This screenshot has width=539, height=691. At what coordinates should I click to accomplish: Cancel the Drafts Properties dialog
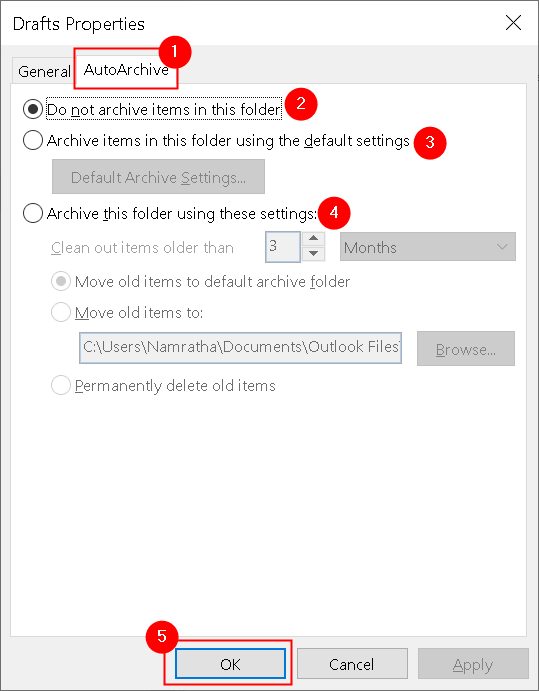point(352,664)
